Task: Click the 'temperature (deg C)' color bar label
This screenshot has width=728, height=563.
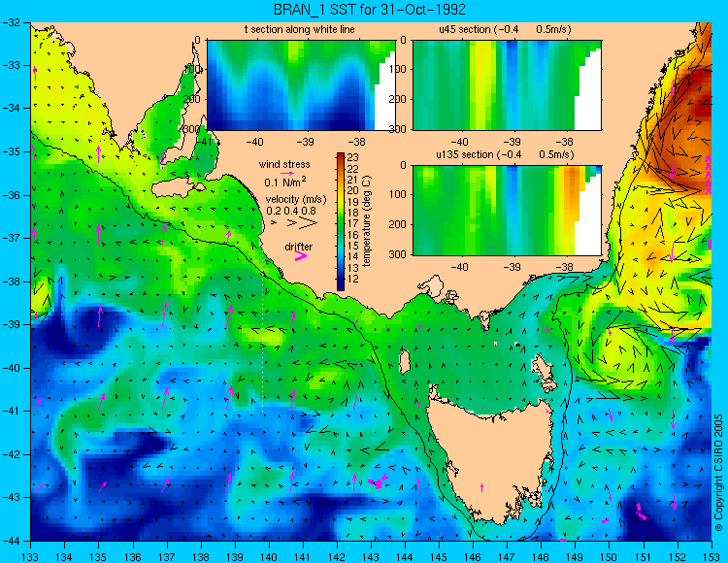Action: [x=366, y=221]
